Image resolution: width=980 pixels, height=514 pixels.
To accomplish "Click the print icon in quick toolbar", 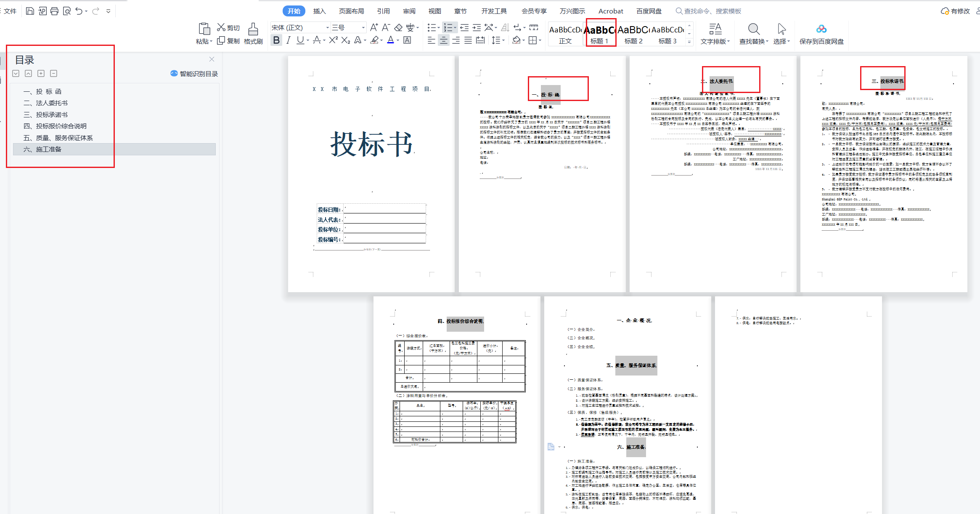I will [x=54, y=11].
